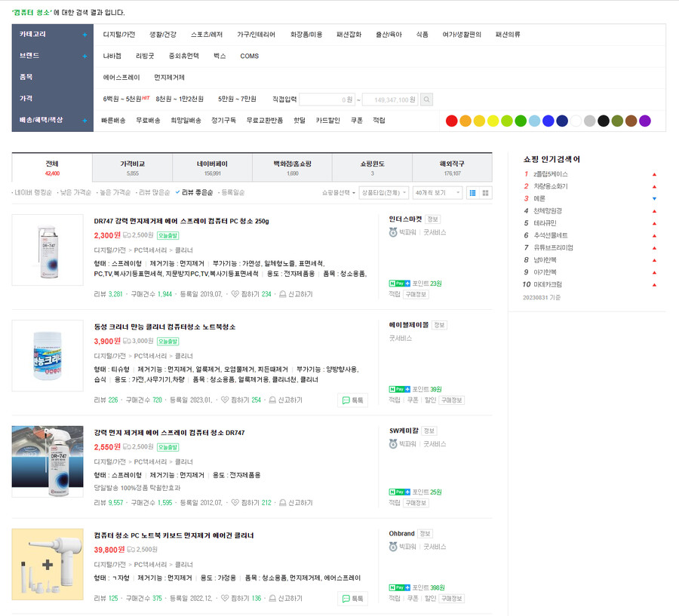Filter by category 디지털/가전 in top row
This screenshot has height=616, width=679.
(119, 34)
